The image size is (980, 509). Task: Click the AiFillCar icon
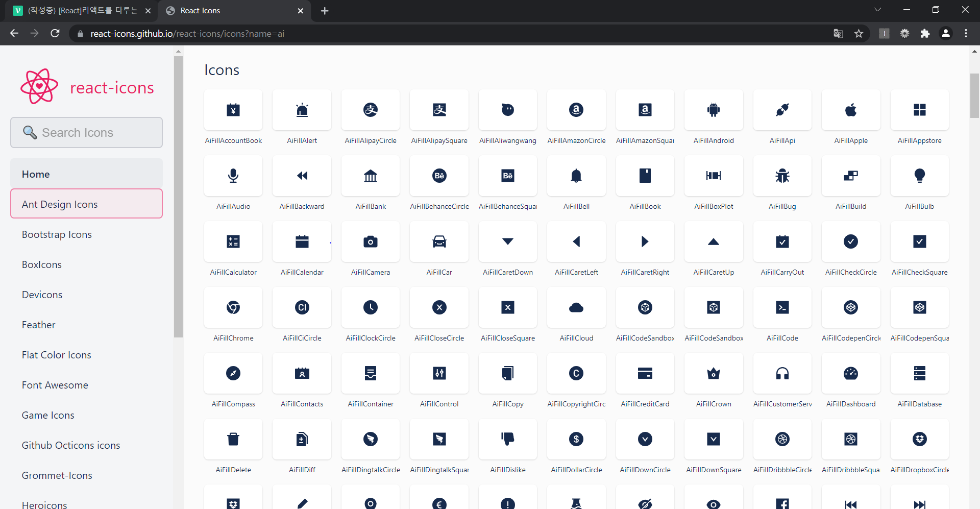tap(439, 241)
